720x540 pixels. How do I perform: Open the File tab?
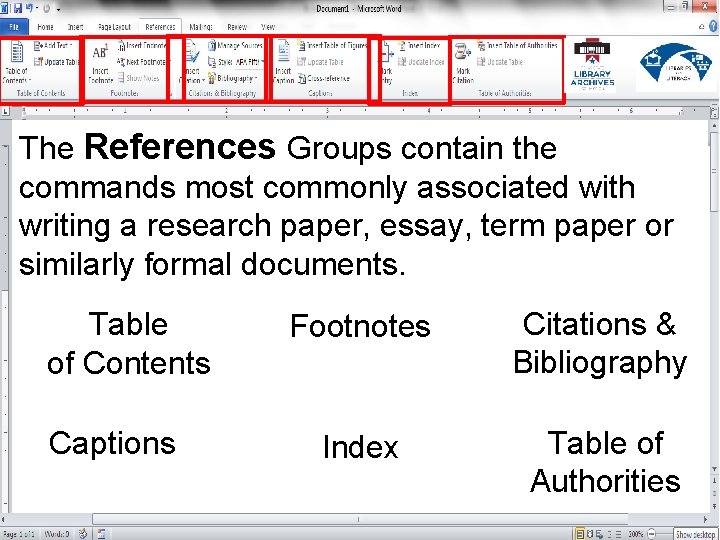(x=14, y=27)
